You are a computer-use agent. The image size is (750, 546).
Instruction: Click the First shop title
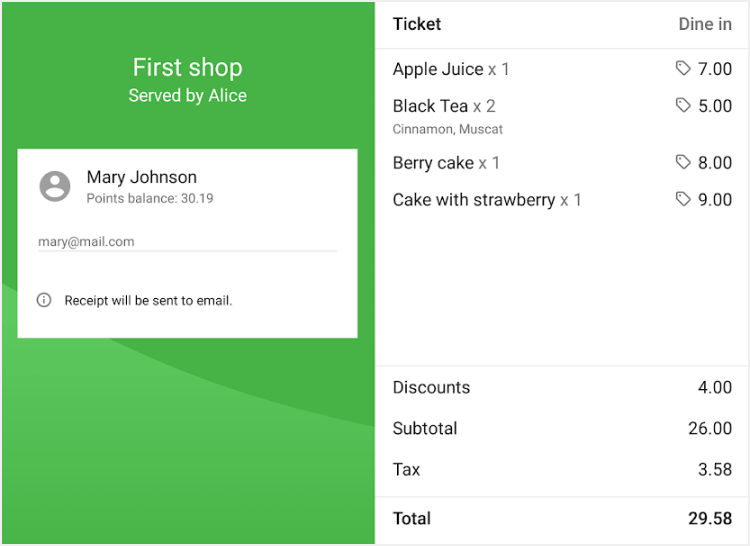pyautogui.click(x=187, y=68)
